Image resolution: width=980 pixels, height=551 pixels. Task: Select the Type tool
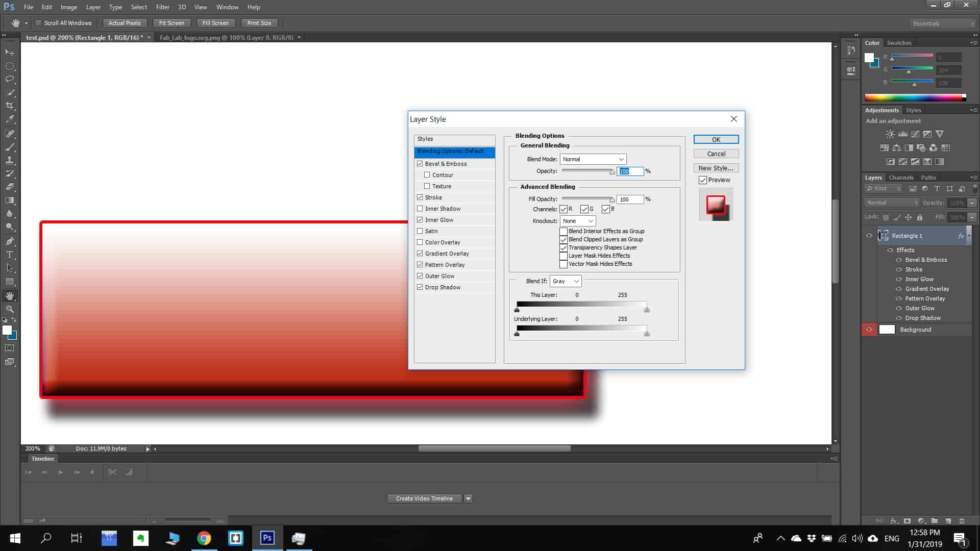(10, 255)
